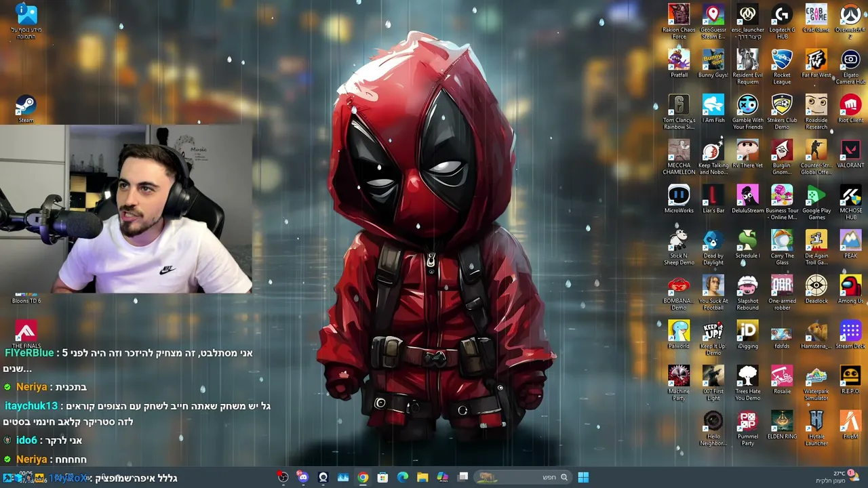The height and width of the screenshot is (488, 868).
Task: Select the Elgato Camera Hub icon
Action: click(850, 67)
